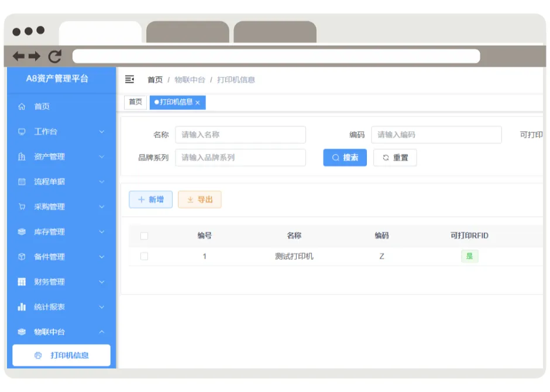Switch to the second browser tab
The image size is (550, 392).
(x=188, y=32)
